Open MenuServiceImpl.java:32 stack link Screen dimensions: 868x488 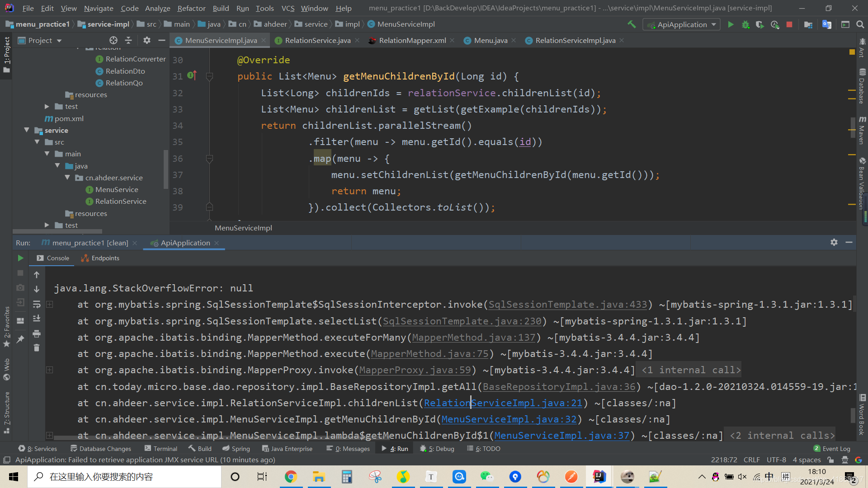tap(509, 419)
